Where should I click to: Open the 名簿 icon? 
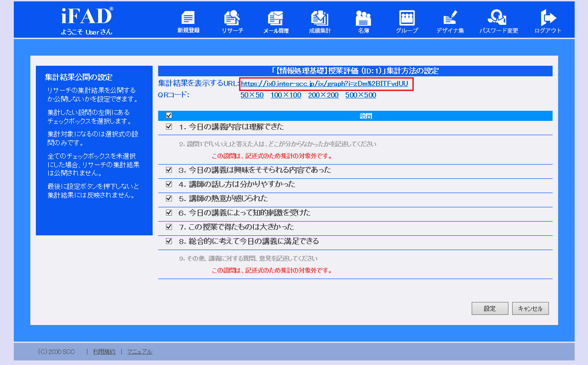(x=363, y=22)
